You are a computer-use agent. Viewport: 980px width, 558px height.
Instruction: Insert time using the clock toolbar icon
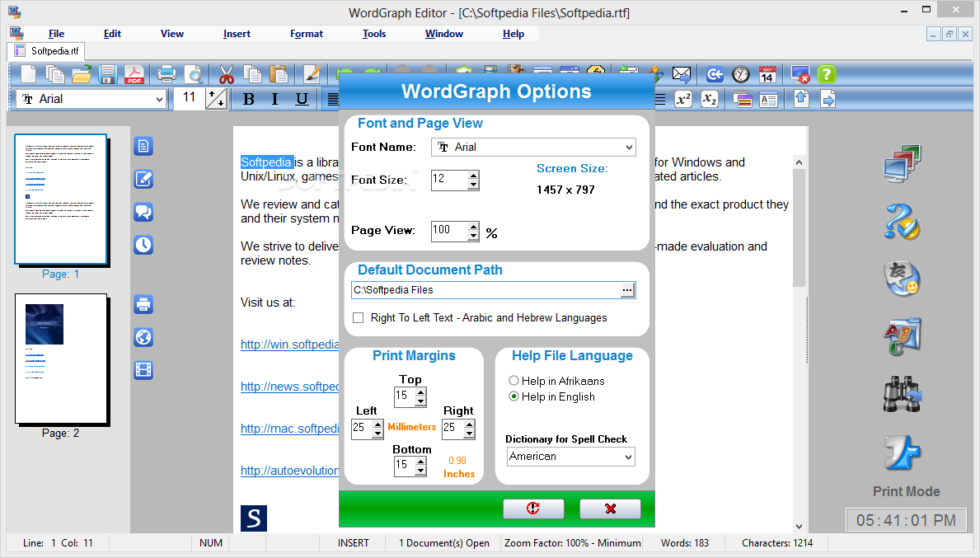(741, 75)
